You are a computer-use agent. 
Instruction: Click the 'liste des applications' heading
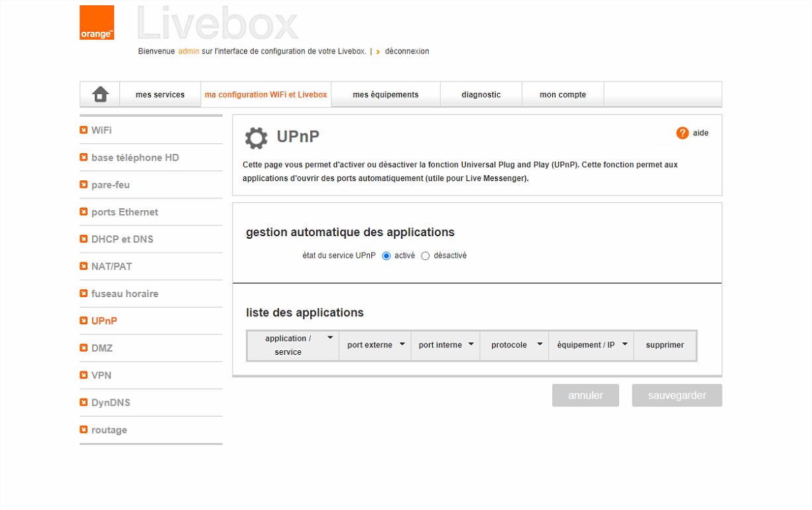point(305,312)
